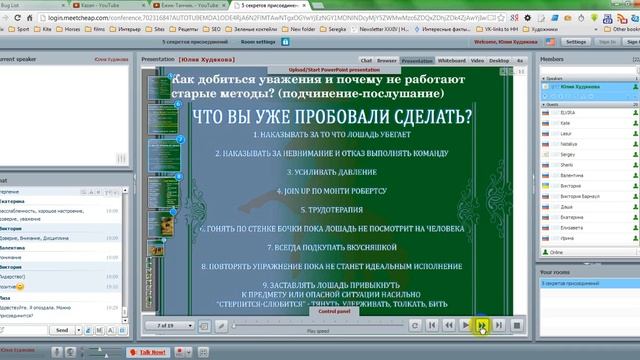Image resolution: width=640 pixels, height=360 pixels.
Task: Switch to the Chat tab
Action: (366, 60)
